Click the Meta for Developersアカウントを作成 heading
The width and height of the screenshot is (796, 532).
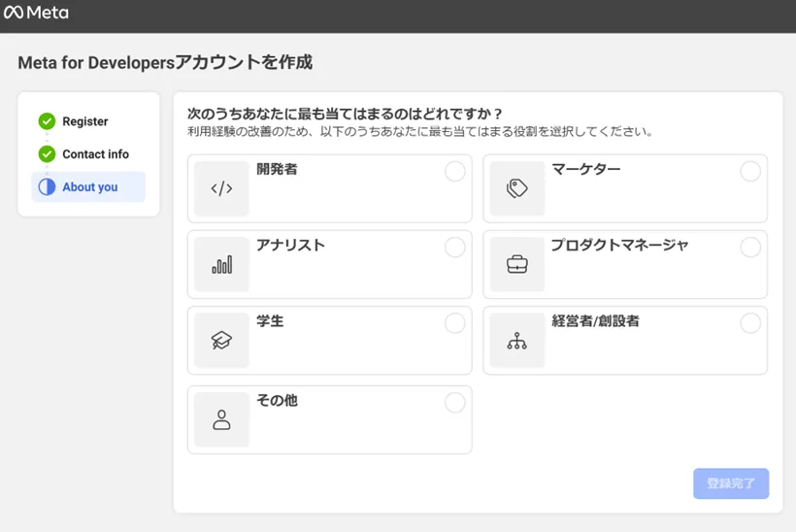pyautogui.click(x=165, y=62)
